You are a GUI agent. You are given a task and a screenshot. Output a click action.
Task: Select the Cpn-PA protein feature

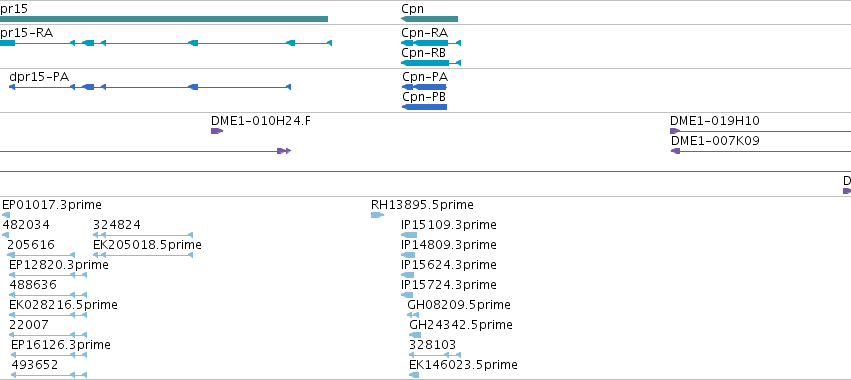pos(424,87)
